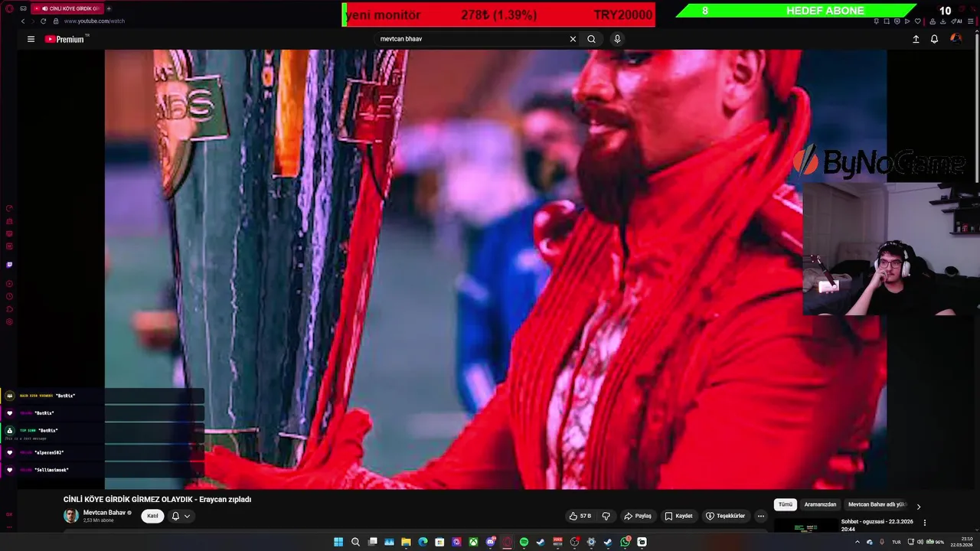Viewport: 980px width, 551px height.
Task: Open Microsoft Store on the taskbar
Action: coord(439,542)
